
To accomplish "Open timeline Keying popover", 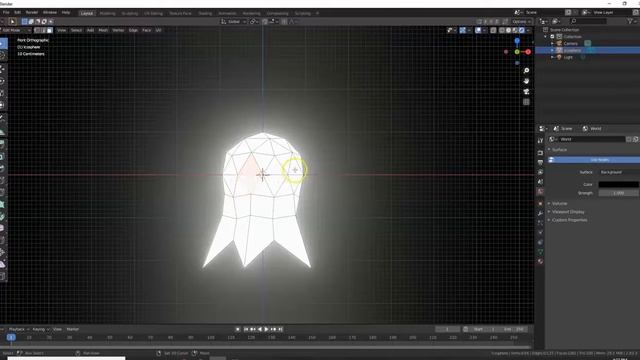I will (x=40, y=329).
